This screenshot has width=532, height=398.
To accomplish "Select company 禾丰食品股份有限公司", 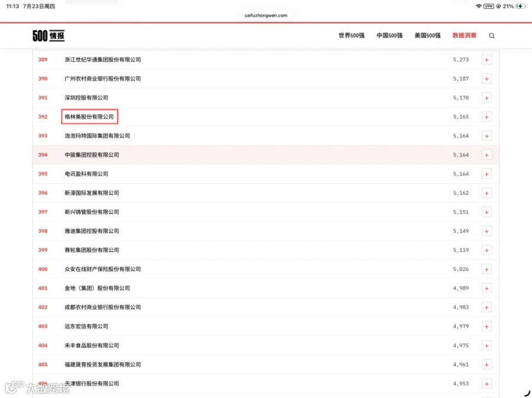I will click(92, 345).
